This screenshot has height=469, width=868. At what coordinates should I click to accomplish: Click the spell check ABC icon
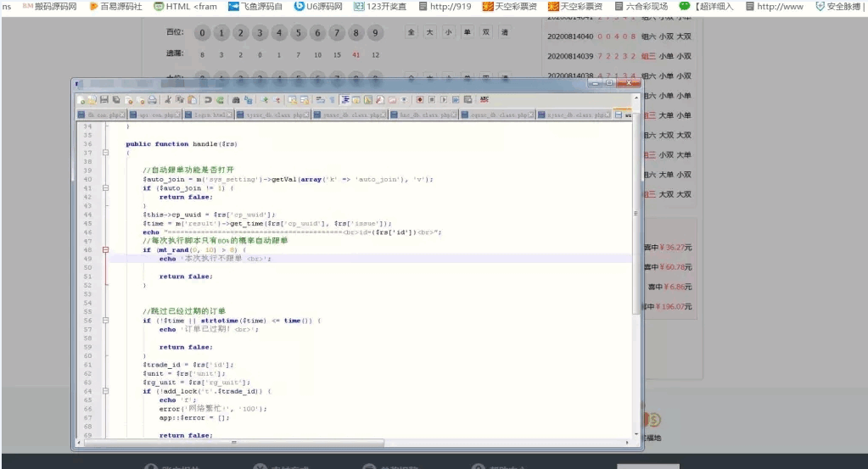pyautogui.click(x=483, y=99)
